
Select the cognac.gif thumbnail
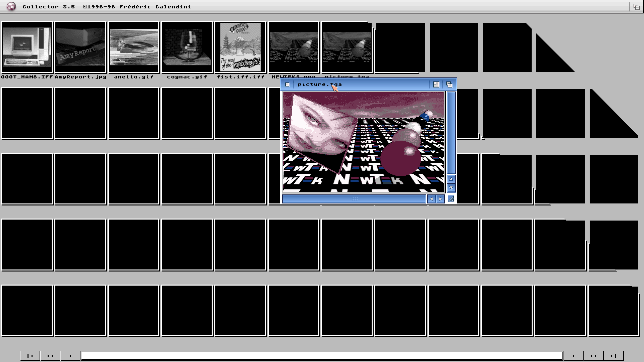[186, 47]
